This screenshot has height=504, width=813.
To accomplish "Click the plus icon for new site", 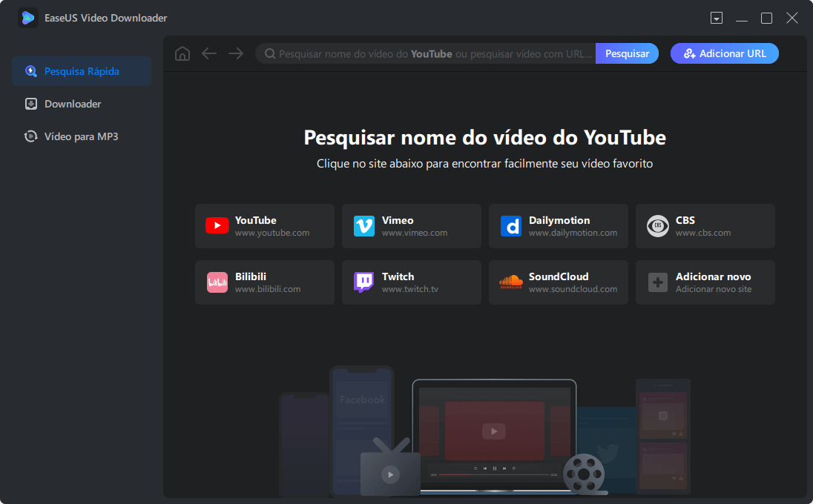I will tap(657, 282).
